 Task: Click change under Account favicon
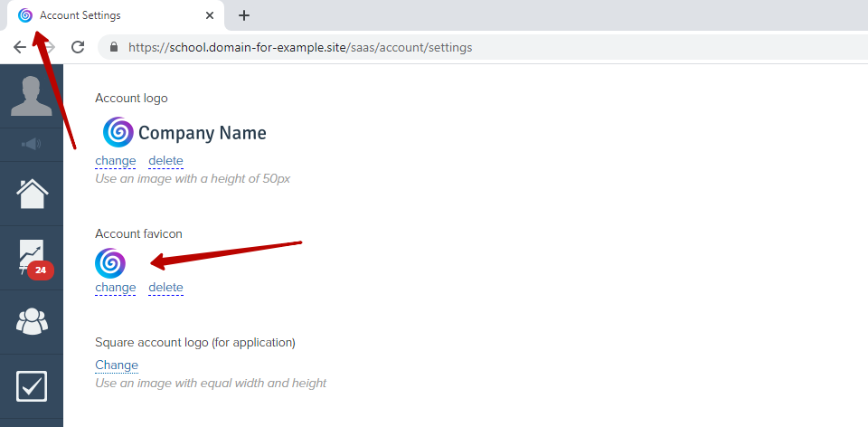(115, 288)
